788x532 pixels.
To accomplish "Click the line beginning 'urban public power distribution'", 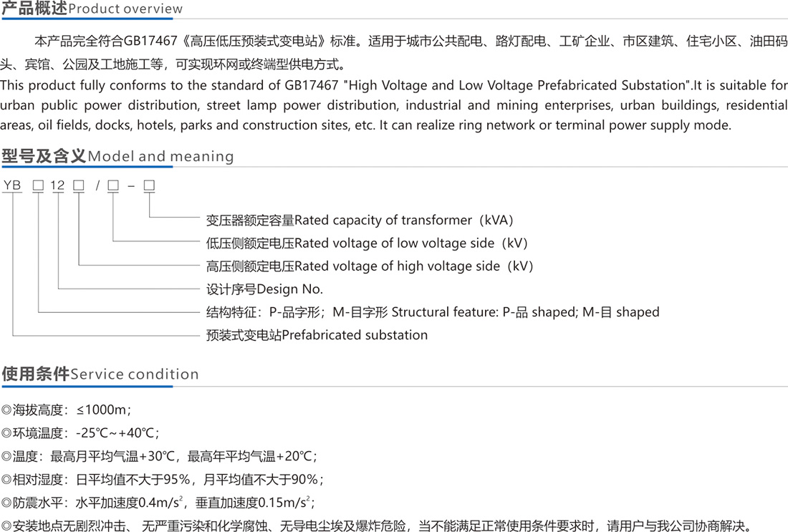I will pyautogui.click(x=394, y=105).
